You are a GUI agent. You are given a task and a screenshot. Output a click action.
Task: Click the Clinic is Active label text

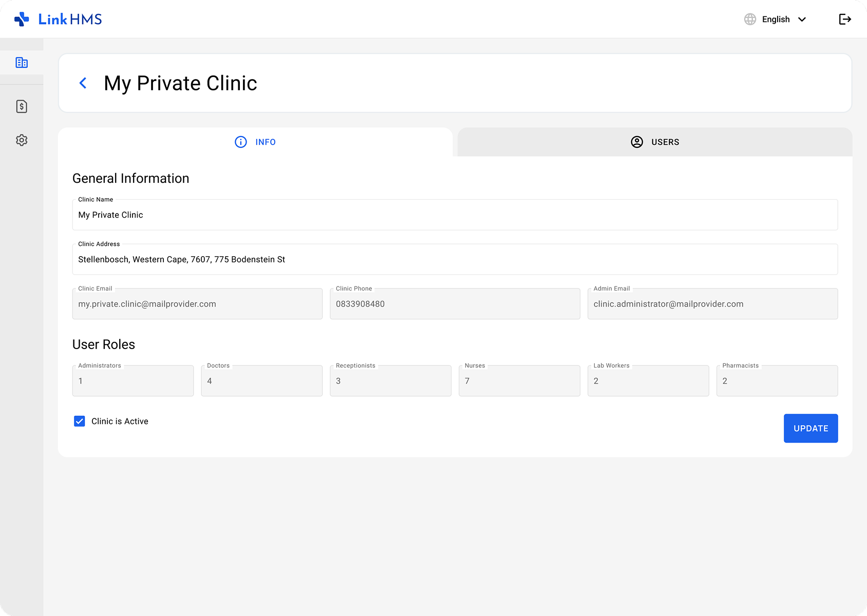120,421
